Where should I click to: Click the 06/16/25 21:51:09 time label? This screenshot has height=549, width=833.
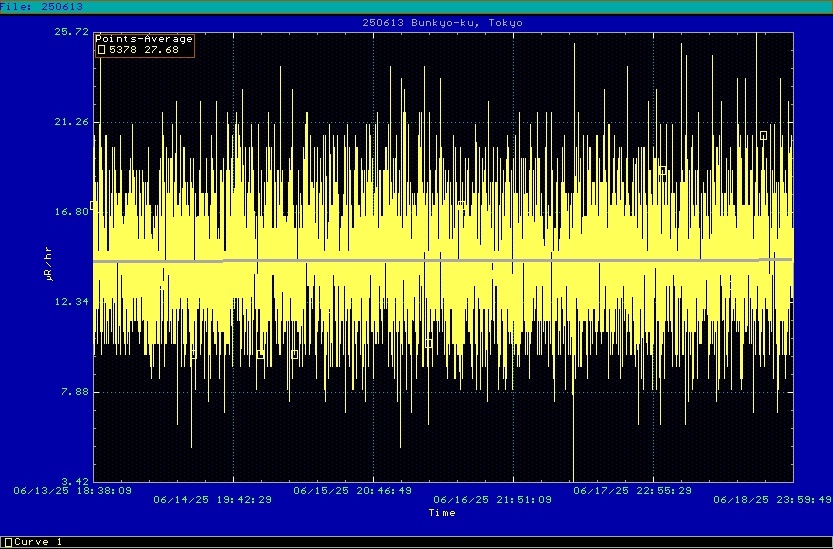[x=492, y=498]
